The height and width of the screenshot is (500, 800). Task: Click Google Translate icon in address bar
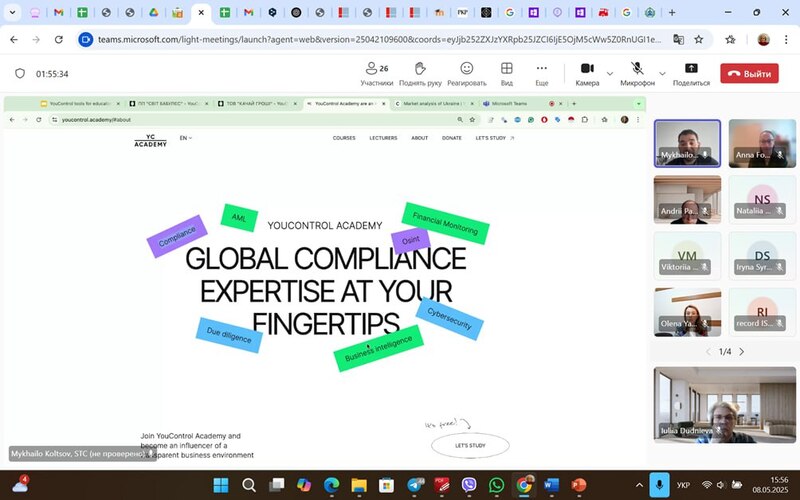[678, 39]
